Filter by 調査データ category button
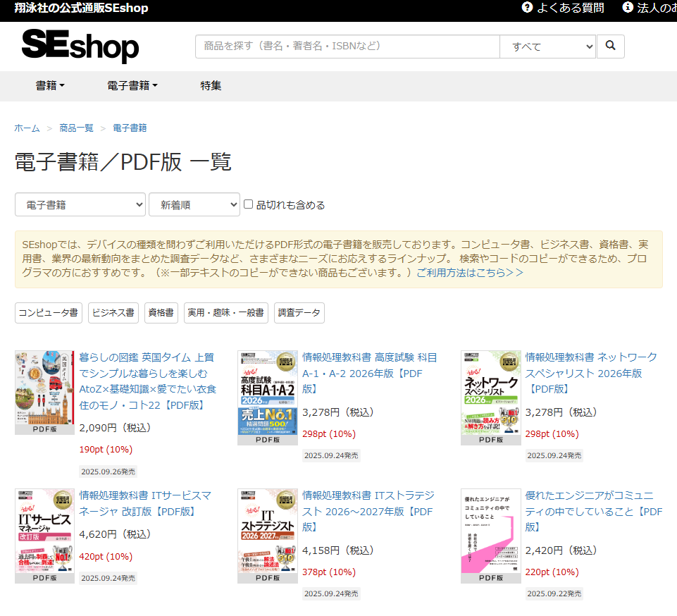 pyautogui.click(x=299, y=313)
